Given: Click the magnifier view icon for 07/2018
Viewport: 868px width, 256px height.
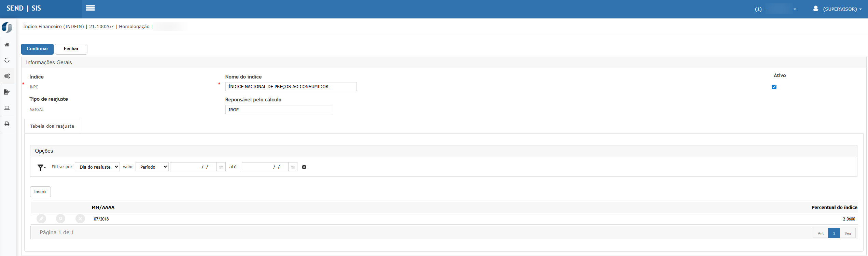Looking at the screenshot, I should pos(61,219).
